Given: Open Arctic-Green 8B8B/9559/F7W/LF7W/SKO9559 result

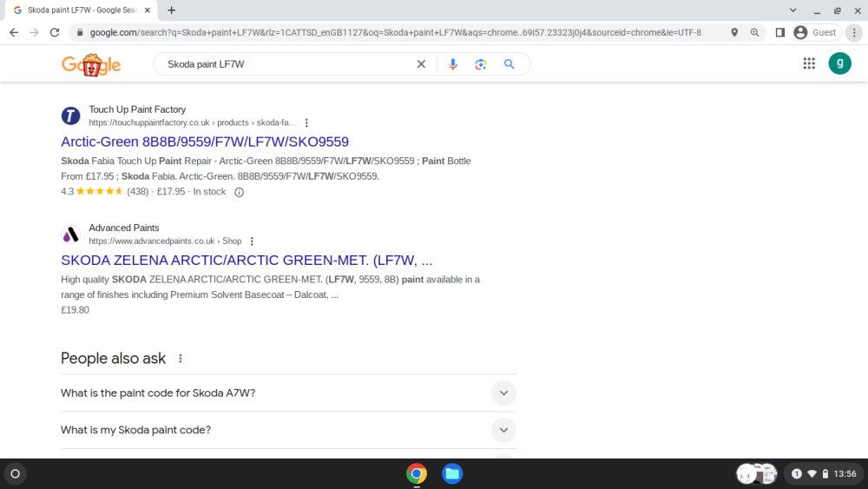Looking at the screenshot, I should [205, 142].
